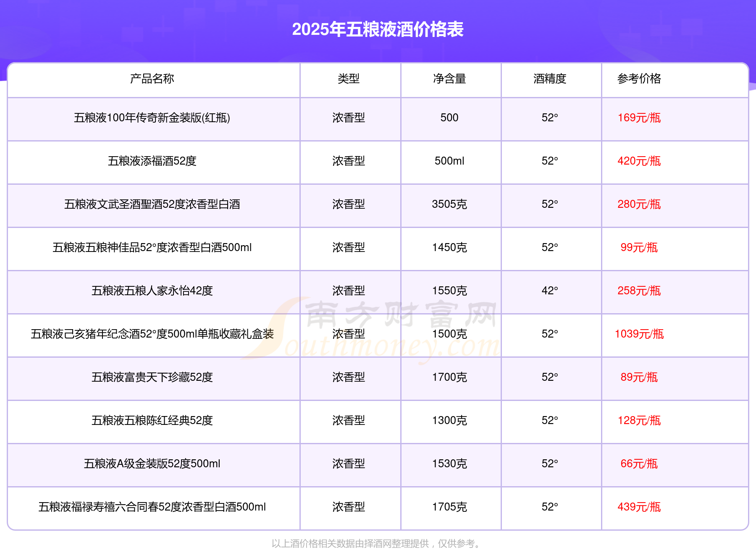Click the price 169元/瓶
This screenshot has width=756, height=550.
coord(639,118)
